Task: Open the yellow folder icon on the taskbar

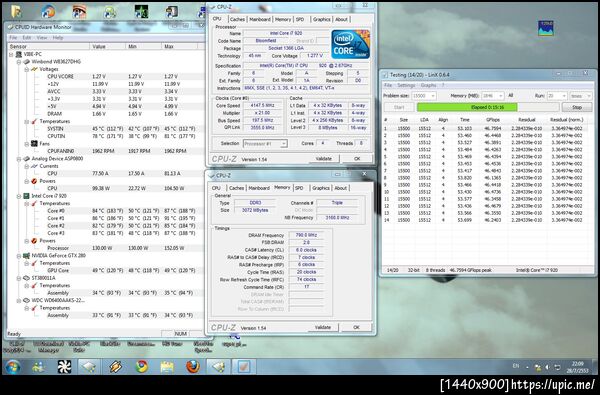Action: pos(167,367)
